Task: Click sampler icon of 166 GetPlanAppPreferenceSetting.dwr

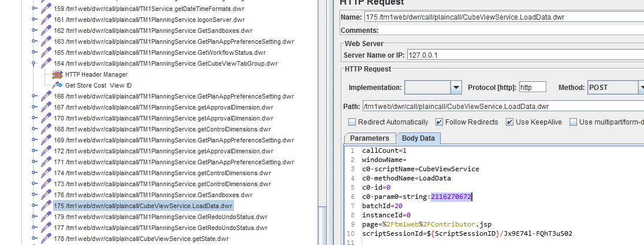Action: [46, 96]
